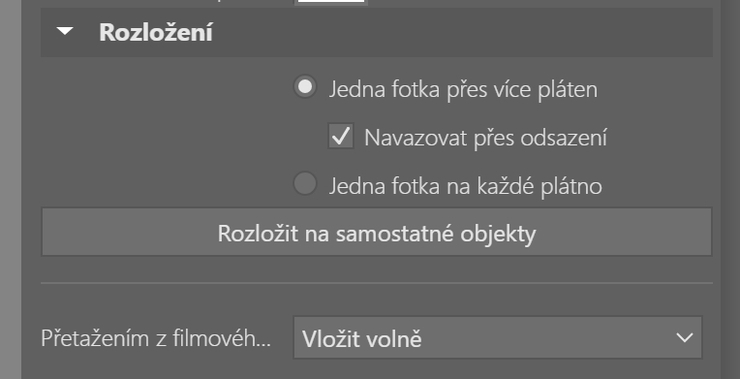Click the white dot of the selected radio button
Image resolution: width=740 pixels, height=379 pixels.
(x=305, y=87)
